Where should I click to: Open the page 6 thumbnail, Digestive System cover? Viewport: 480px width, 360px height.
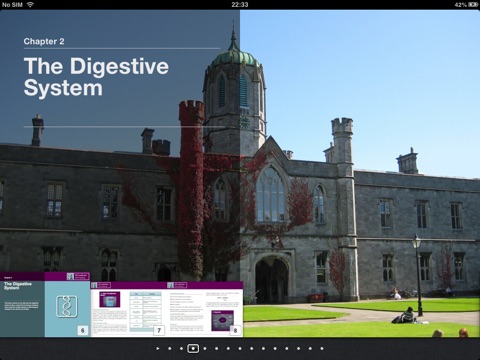(45, 305)
